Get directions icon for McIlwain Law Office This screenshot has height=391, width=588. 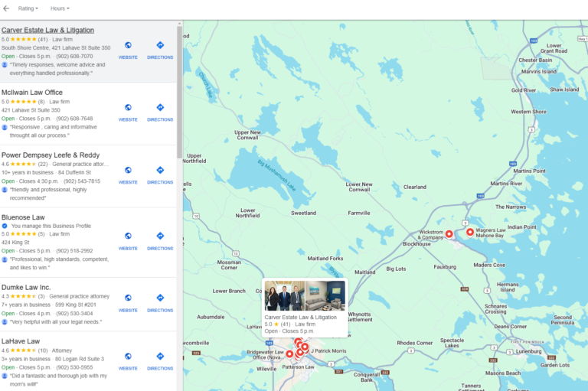(160, 107)
